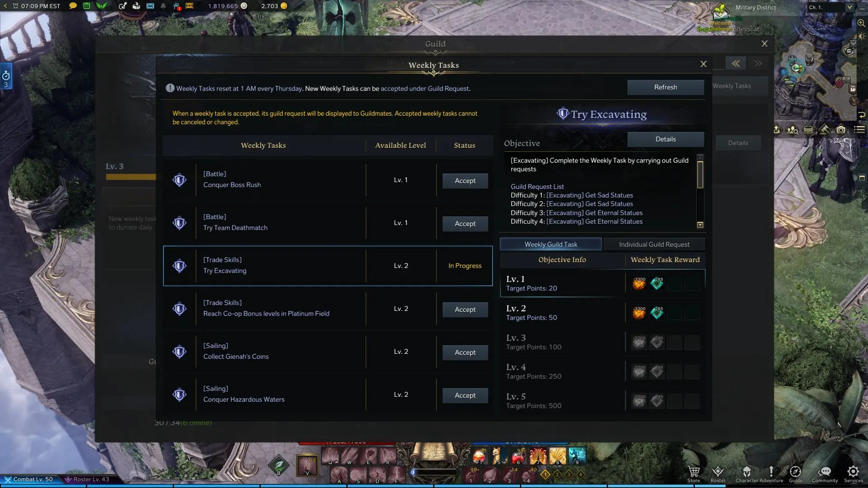Click the Lv. 1 target points reward icon
The width and height of the screenshot is (868, 488).
coord(638,283)
